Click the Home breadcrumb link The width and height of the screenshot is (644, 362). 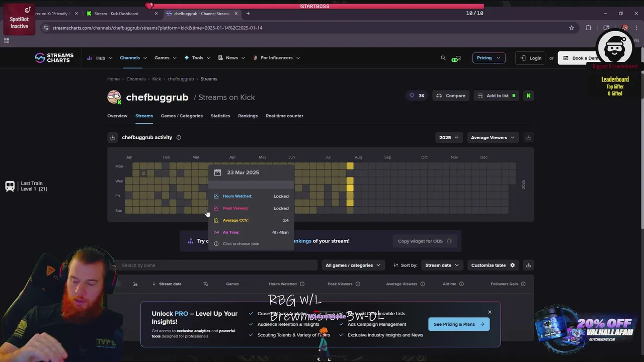click(113, 79)
